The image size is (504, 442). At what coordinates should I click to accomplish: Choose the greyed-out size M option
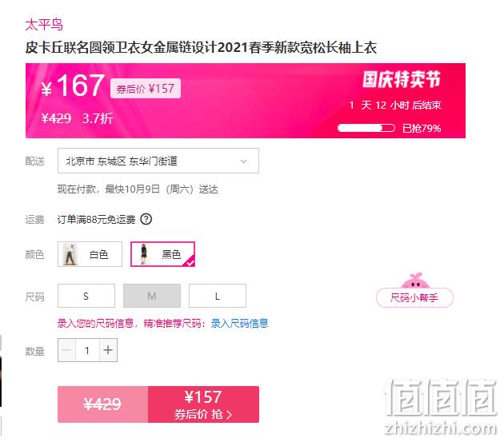(152, 296)
